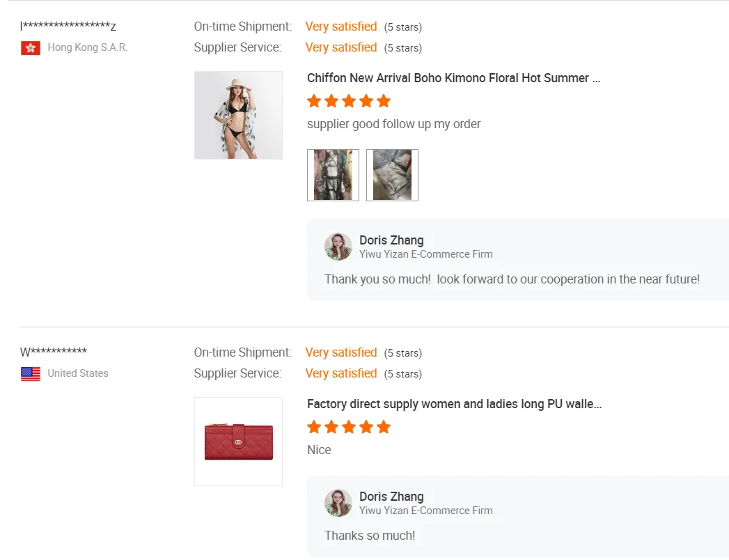Click the 'supplier good follow up my order' comment

[393, 124]
